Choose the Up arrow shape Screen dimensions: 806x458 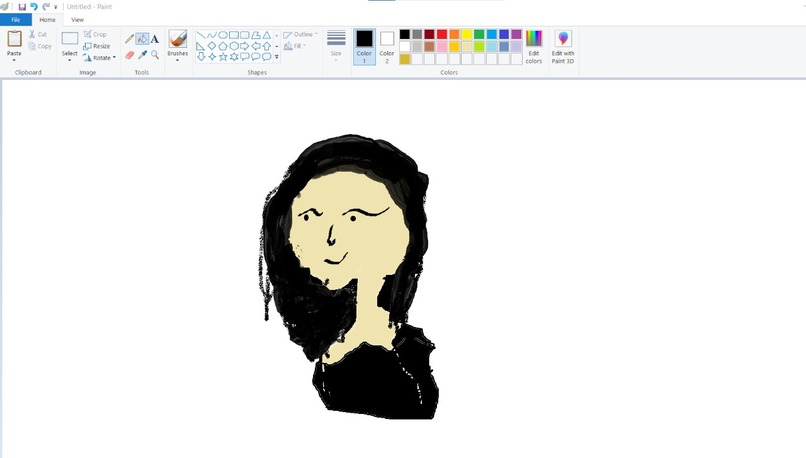pos(267,46)
